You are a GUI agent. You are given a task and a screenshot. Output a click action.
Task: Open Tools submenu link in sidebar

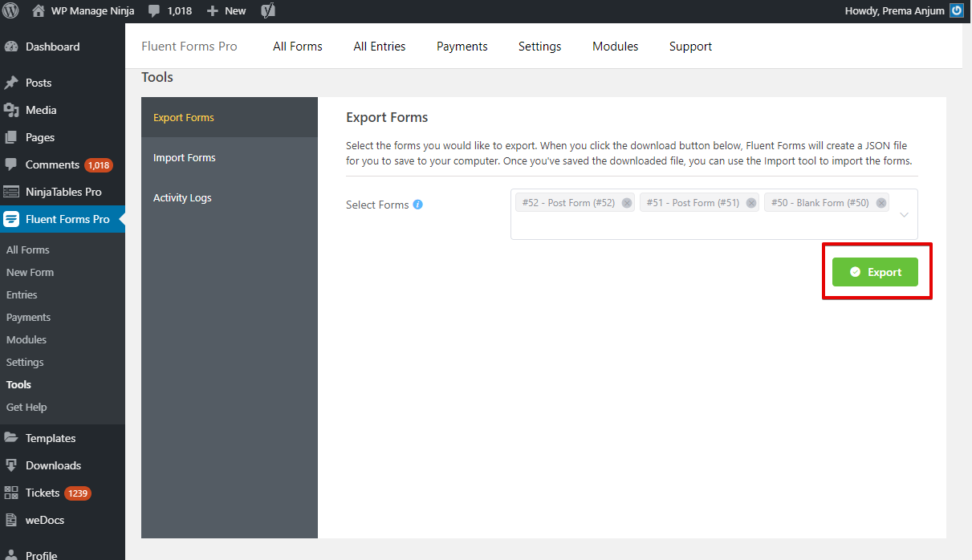click(x=19, y=384)
